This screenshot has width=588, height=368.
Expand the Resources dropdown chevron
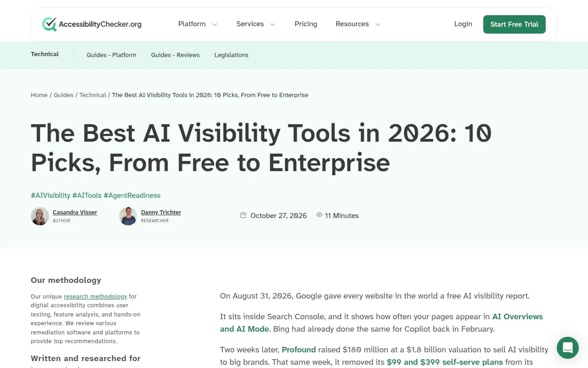click(378, 24)
